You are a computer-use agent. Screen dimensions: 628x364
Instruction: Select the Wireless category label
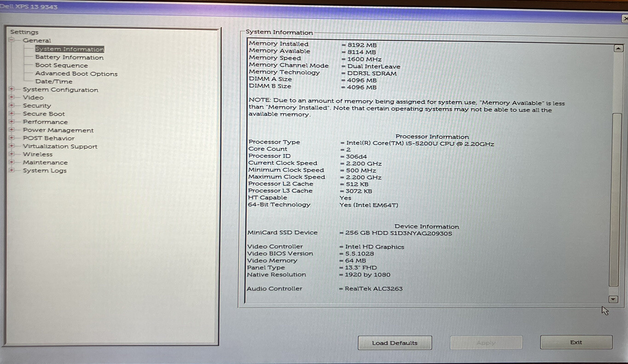pyautogui.click(x=38, y=154)
